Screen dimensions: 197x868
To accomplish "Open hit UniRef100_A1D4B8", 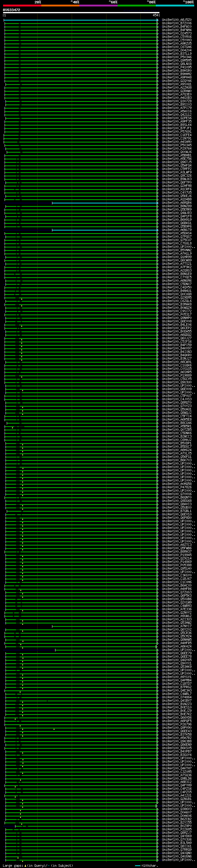I will (x=177, y=200).
